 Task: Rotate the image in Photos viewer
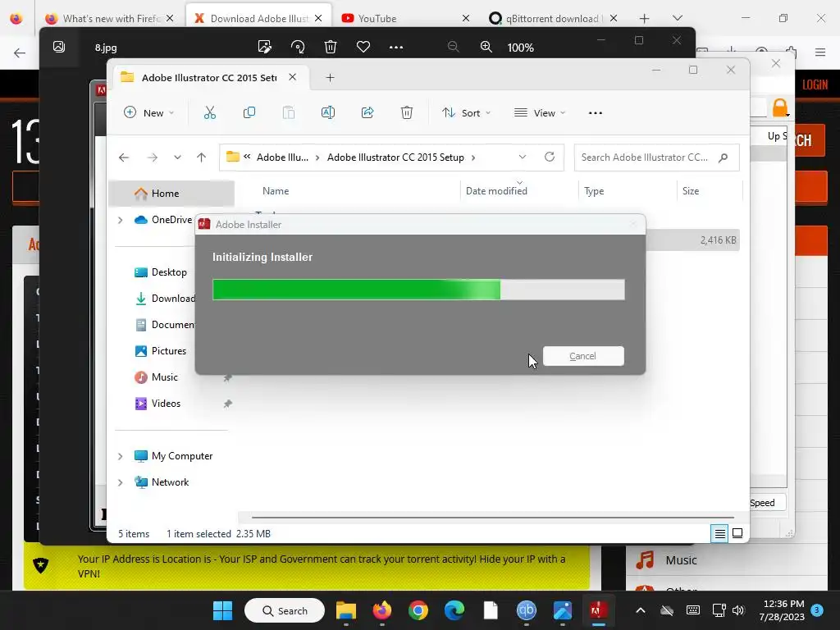(298, 47)
